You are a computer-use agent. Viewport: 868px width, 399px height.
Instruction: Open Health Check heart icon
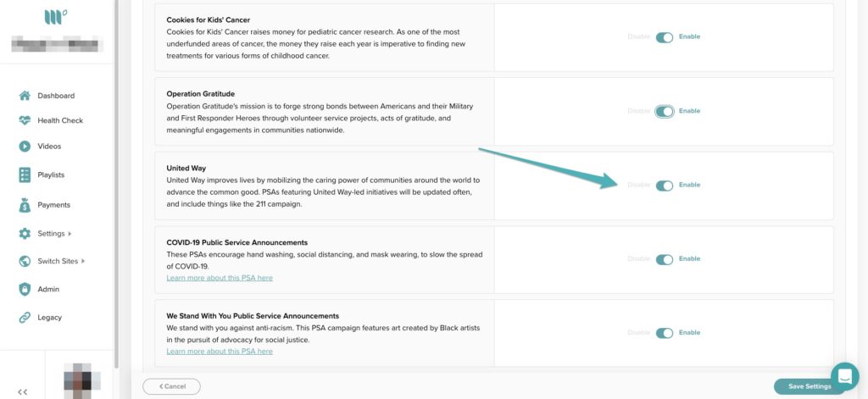[25, 120]
